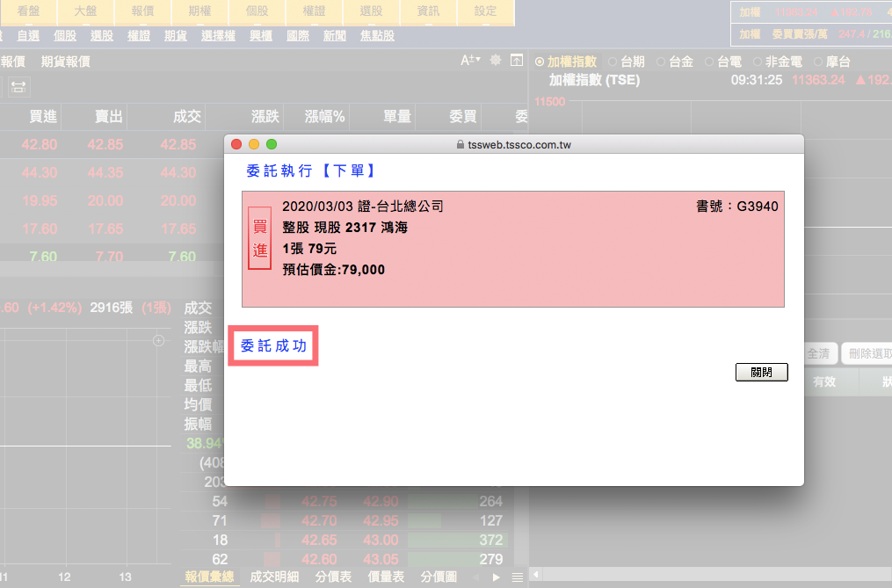Click the 刪除選取 button at right

coord(868,353)
